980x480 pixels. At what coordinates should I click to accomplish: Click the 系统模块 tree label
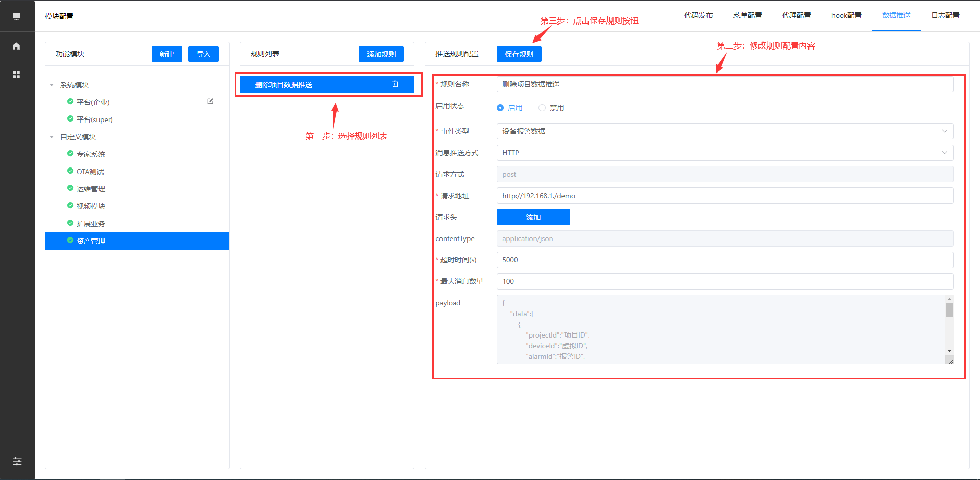tap(75, 85)
